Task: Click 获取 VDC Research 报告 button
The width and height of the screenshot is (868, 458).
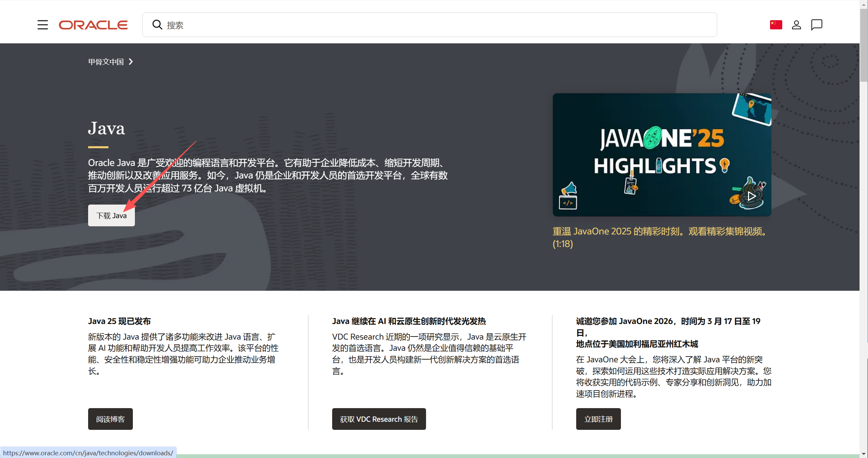Action: pos(379,419)
